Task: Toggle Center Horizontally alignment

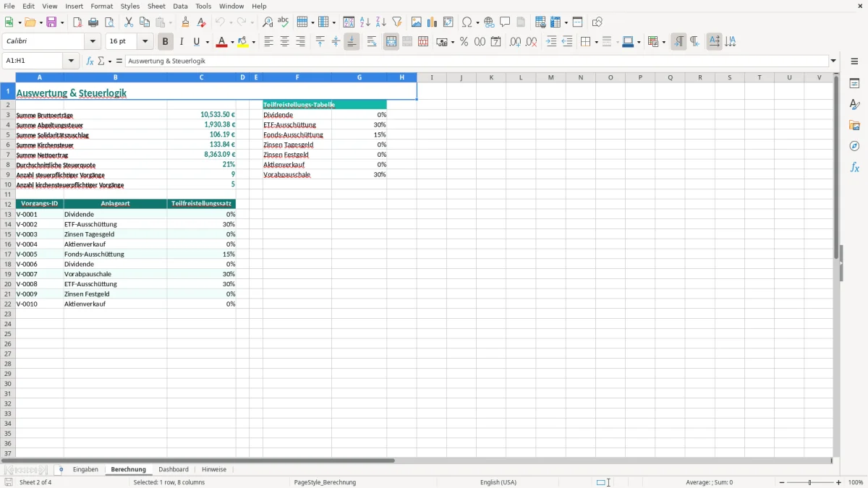Action: 285,42
